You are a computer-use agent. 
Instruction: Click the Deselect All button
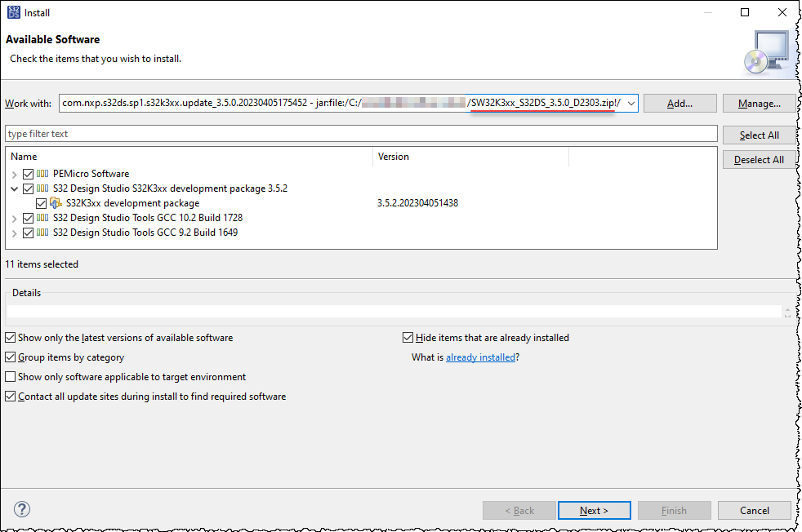[759, 159]
